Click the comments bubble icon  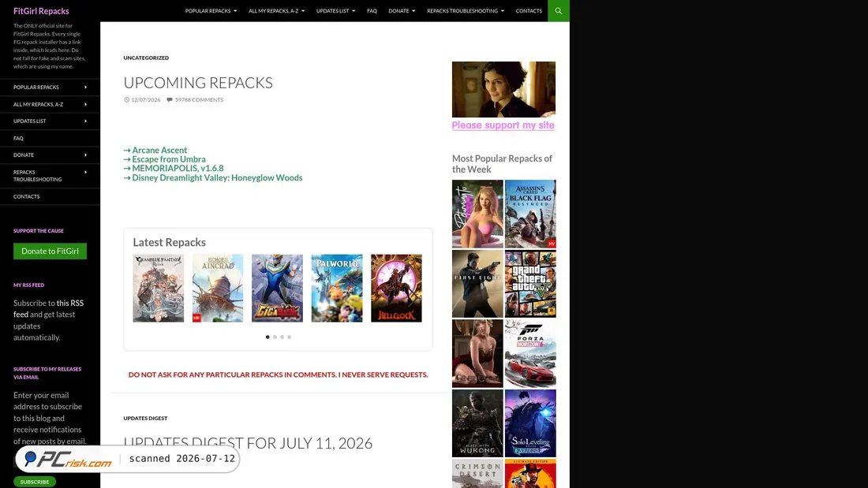[x=170, y=99]
